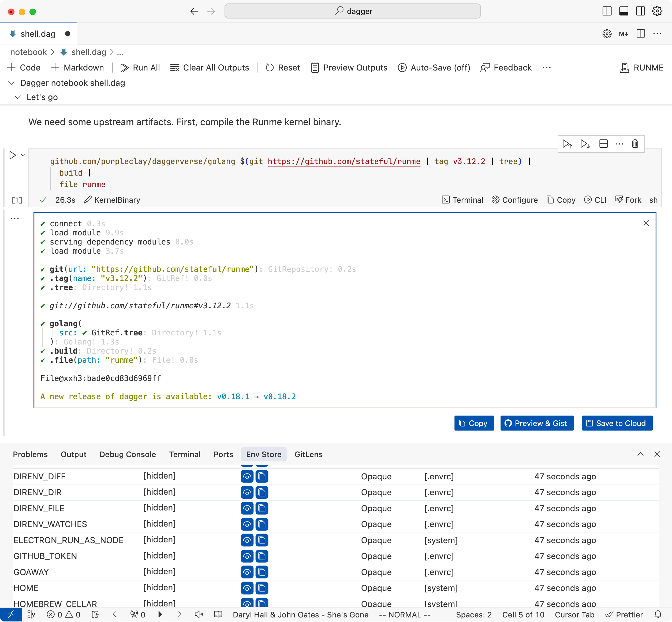Switch to the Problems panel tab
Viewport: 672px width, 622px height.
30,454
